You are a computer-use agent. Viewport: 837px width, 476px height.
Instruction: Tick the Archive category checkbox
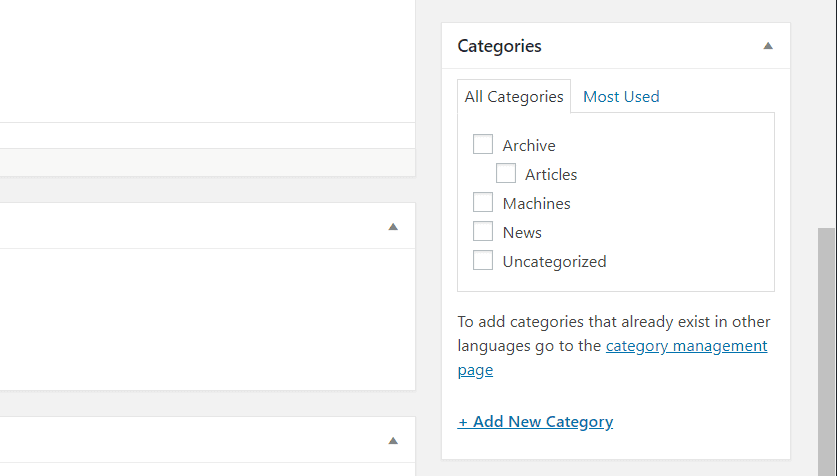483,144
